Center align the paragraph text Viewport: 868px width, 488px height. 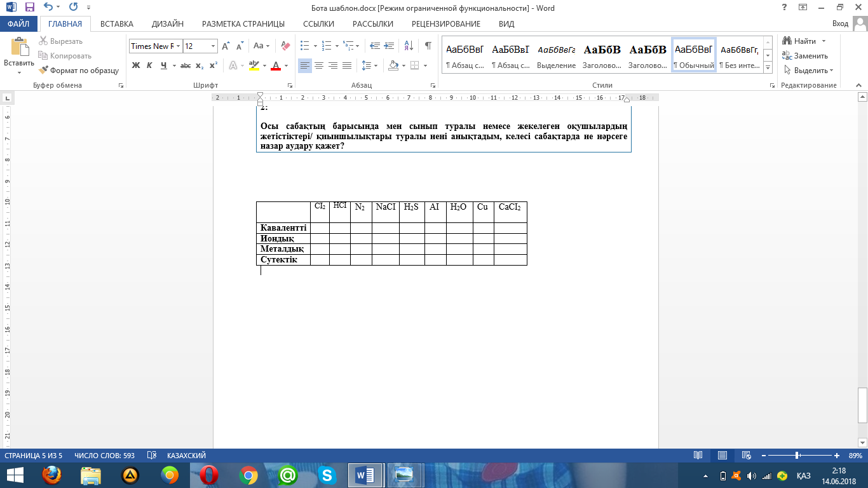click(319, 65)
